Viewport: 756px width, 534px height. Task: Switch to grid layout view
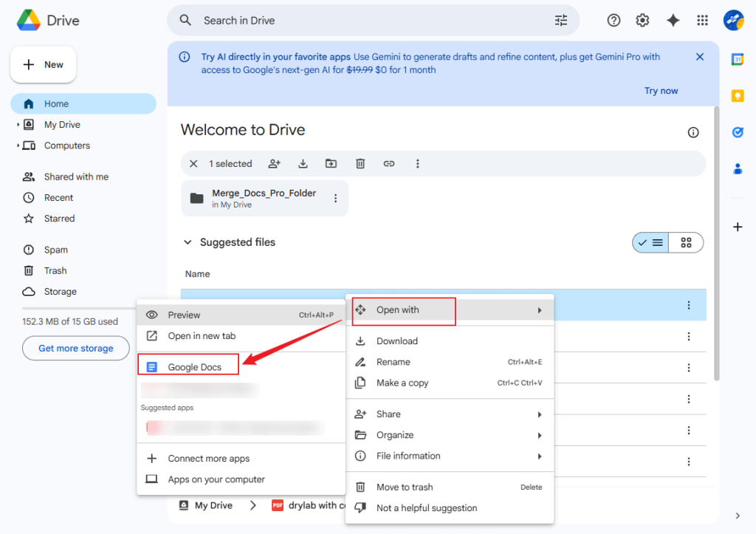click(x=686, y=242)
